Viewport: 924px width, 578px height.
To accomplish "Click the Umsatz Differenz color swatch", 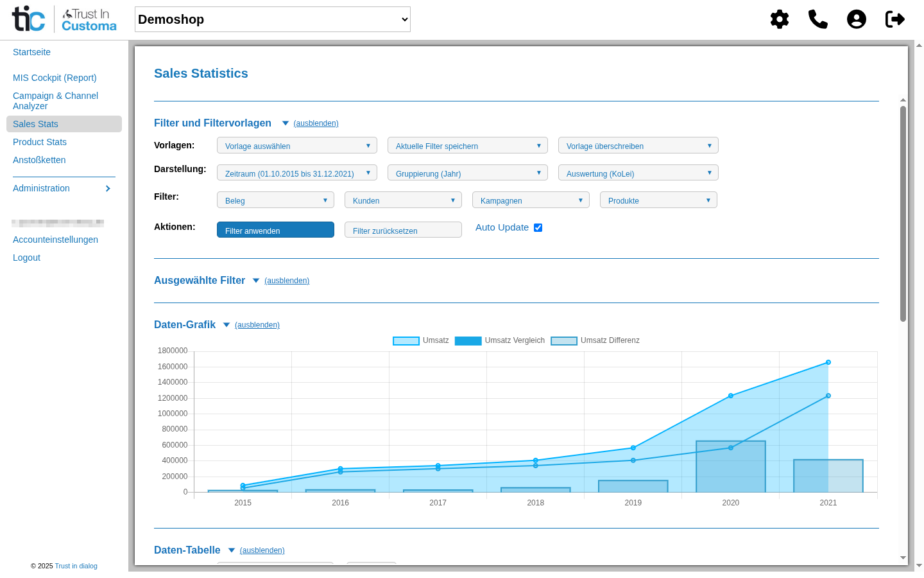I will coord(564,340).
